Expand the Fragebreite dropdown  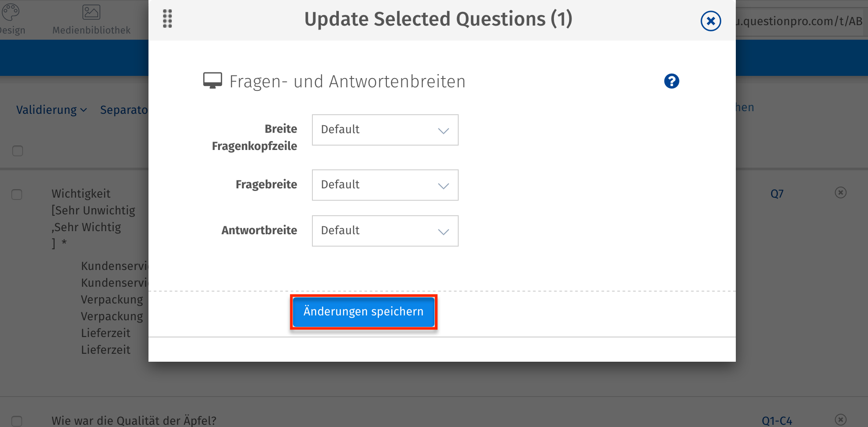pos(385,185)
